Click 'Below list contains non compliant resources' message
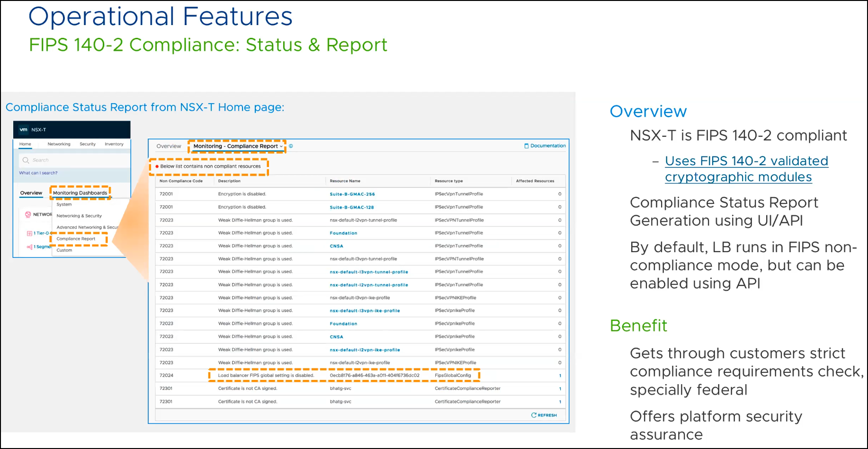 pyautogui.click(x=210, y=167)
